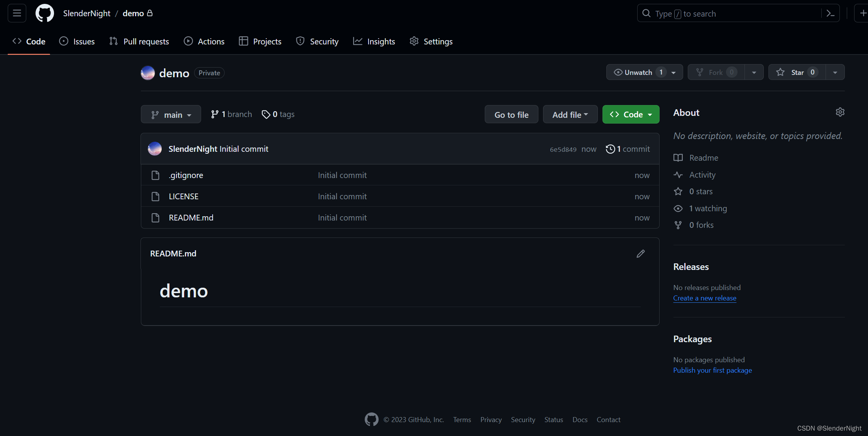Expand the green Code dropdown
Viewport: 868px width, 436px height.
(631, 115)
